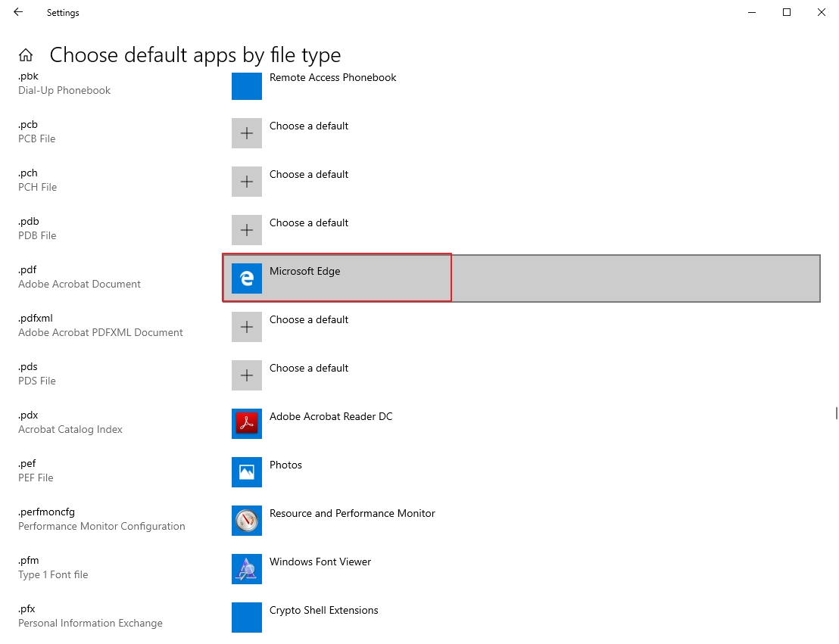Click the Acrobat Catalog Index description
The width and height of the screenshot is (839, 644).
70,430
